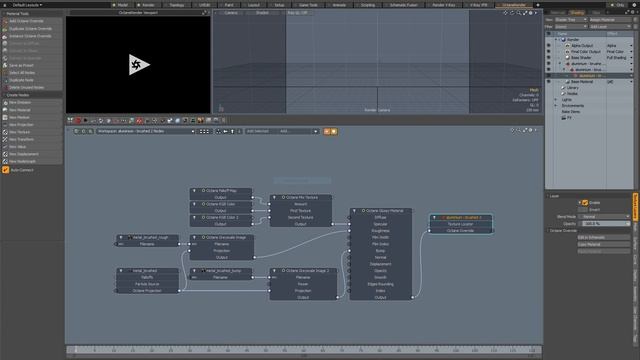Open the Shaded viewport style menu
The image size is (640, 360).
pos(262,13)
